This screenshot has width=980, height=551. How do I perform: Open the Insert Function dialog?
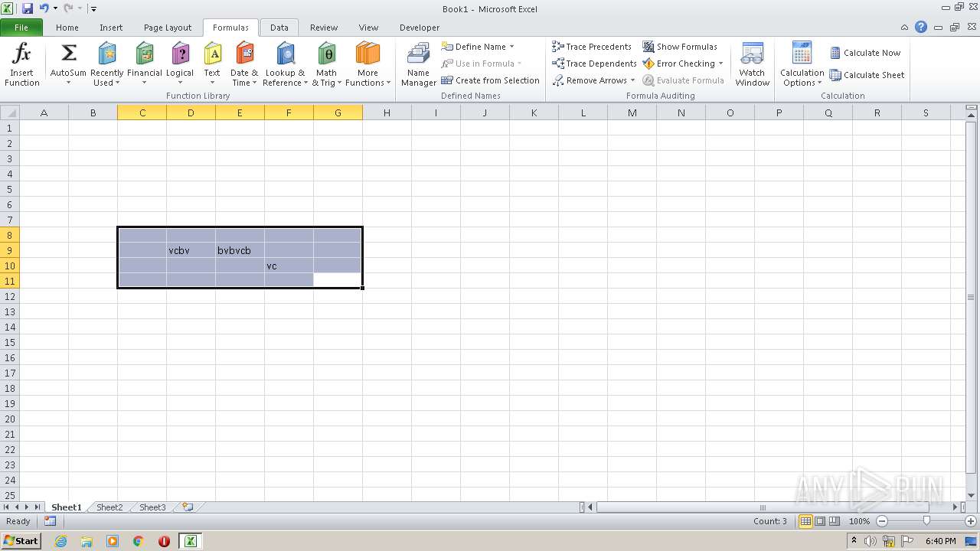[22, 65]
